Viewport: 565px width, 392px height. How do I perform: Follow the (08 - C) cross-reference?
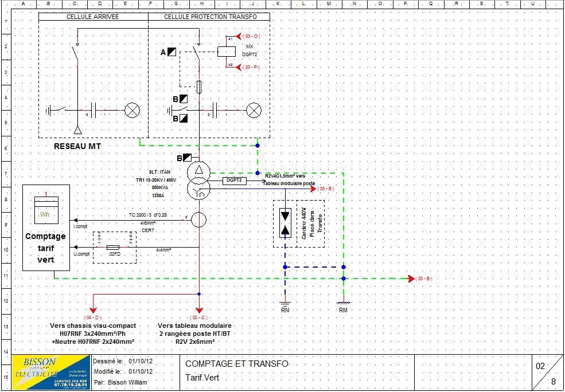coord(198,317)
